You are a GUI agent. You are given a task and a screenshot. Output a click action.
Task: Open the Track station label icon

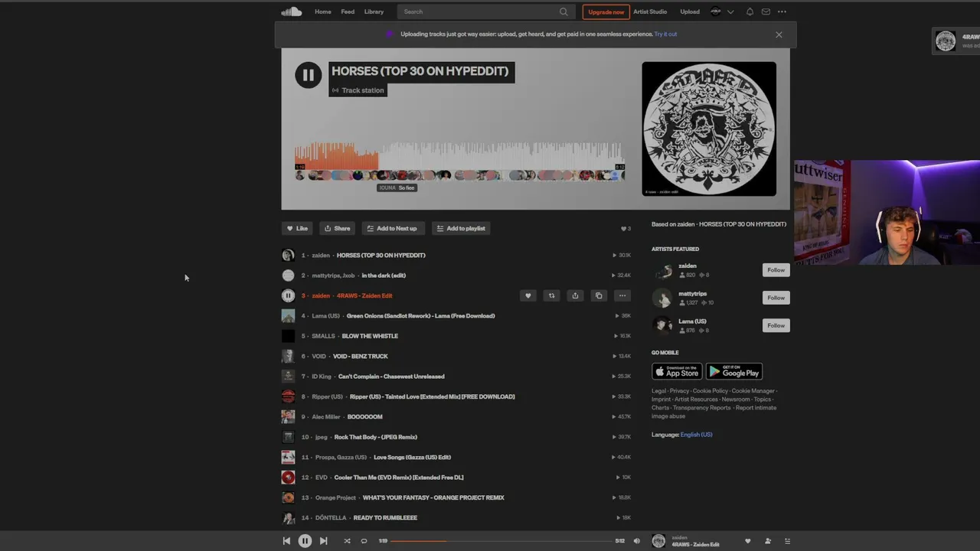pyautogui.click(x=335, y=90)
